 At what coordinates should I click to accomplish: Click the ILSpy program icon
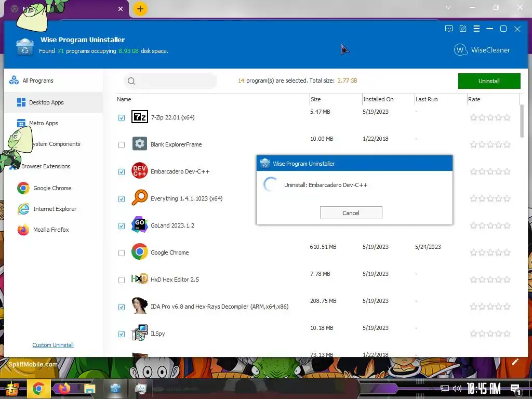[139, 332]
